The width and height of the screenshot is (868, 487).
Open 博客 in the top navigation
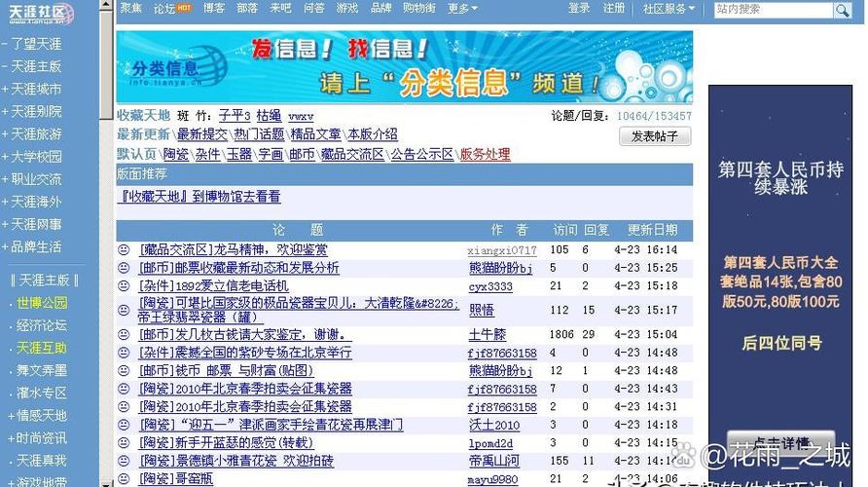click(x=214, y=9)
